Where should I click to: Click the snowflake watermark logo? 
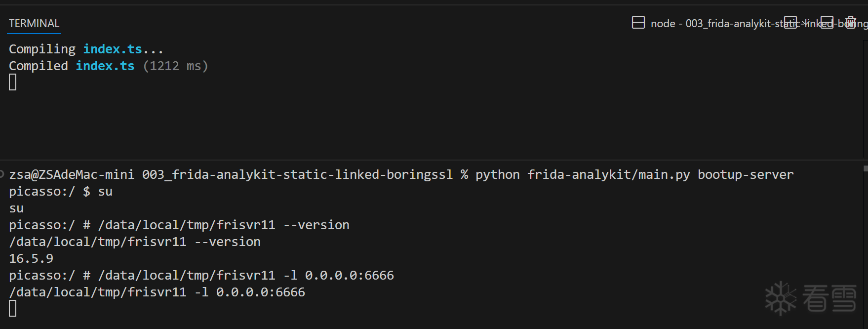click(x=781, y=298)
